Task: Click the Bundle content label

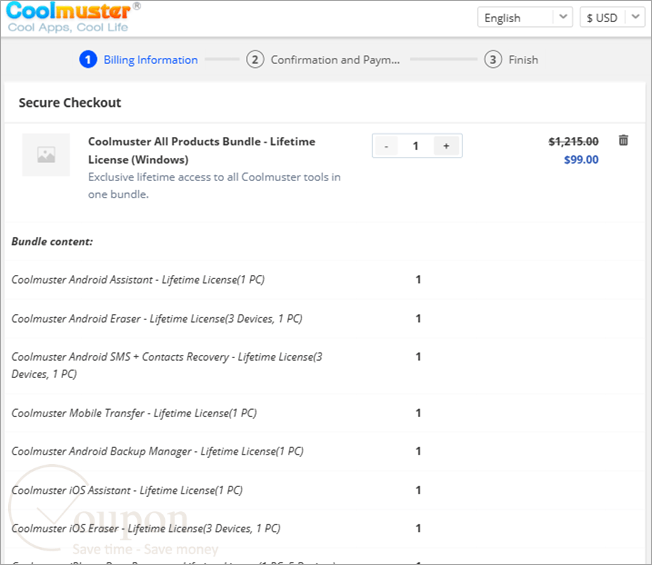Action: click(52, 242)
